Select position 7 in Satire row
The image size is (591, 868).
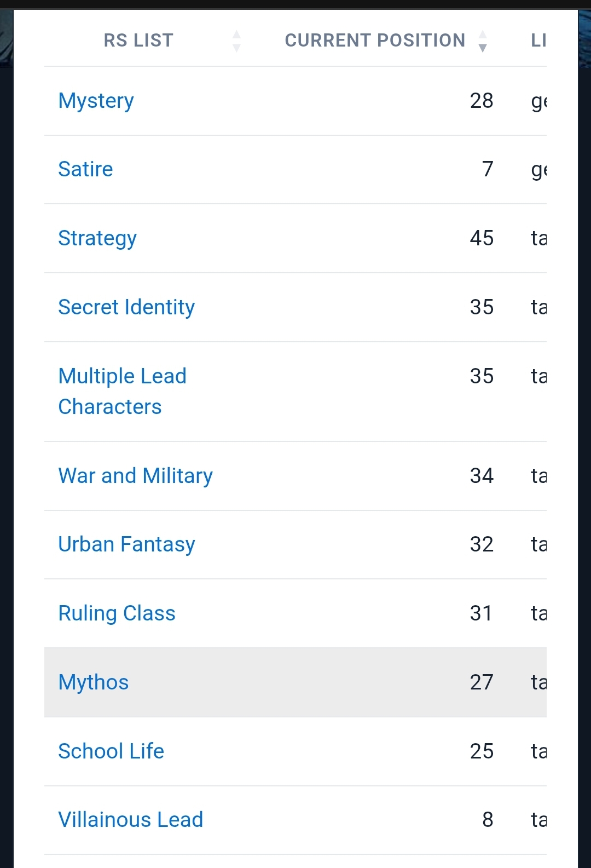488,169
